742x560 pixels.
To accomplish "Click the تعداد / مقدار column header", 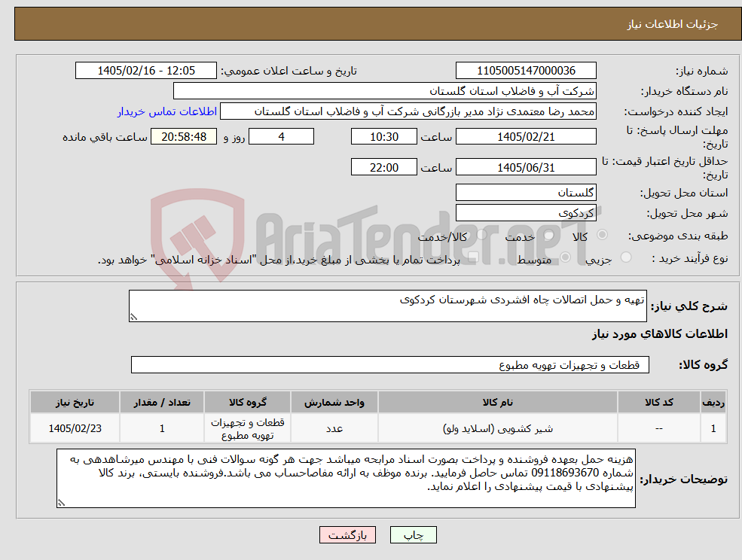I will (162, 402).
